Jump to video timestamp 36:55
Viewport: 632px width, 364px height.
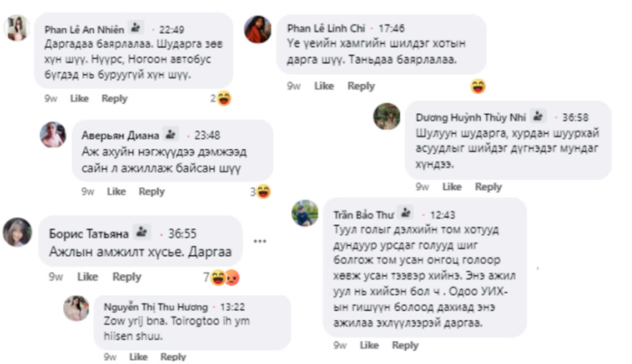coord(182,233)
